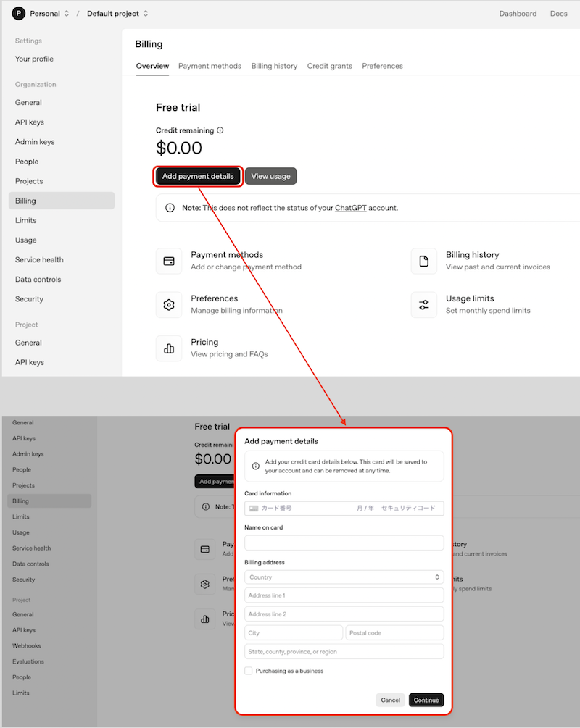Click the Continue button in the dialog
This screenshot has height=728, width=580.
(x=426, y=700)
